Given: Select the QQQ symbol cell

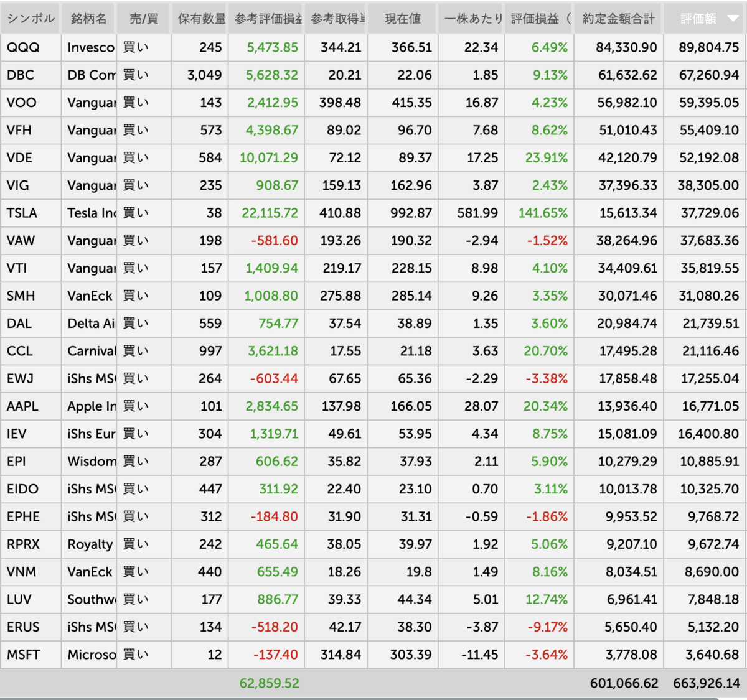Looking at the screenshot, I should [31, 47].
